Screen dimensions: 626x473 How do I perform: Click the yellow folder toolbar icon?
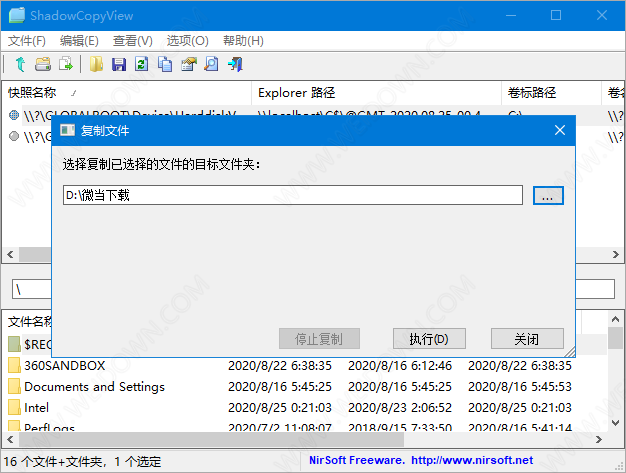[x=96, y=64]
